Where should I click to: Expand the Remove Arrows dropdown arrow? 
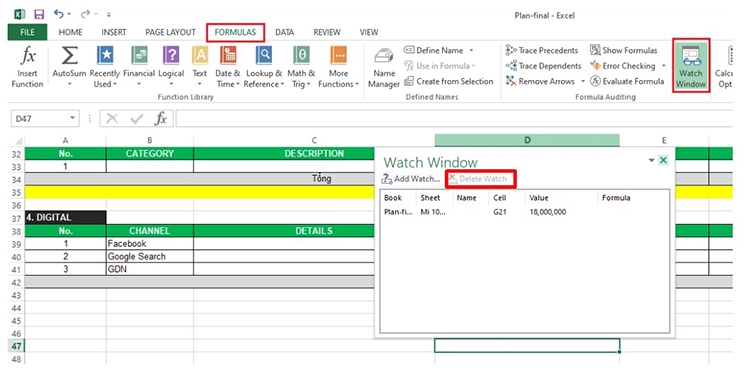[583, 81]
